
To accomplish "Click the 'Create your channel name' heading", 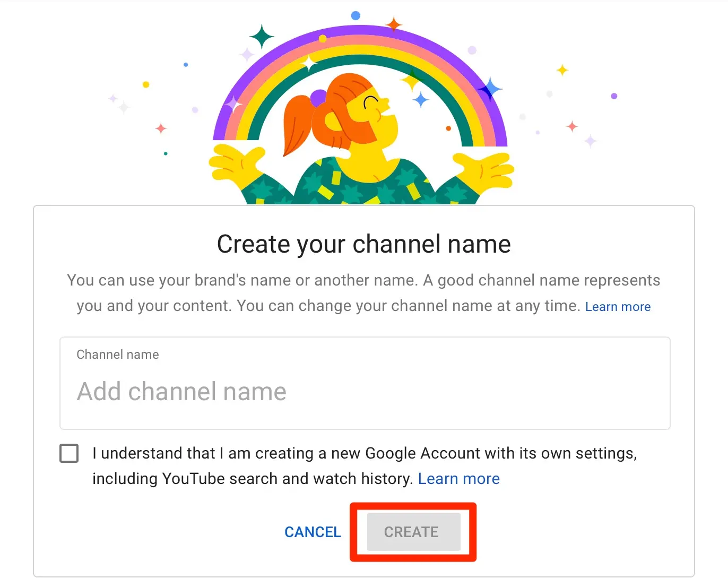I will [364, 244].
